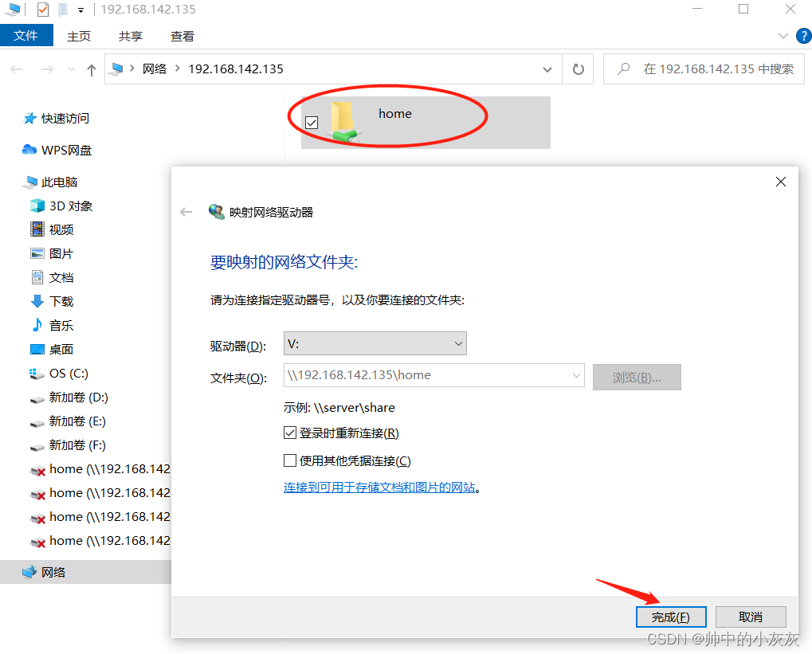Switch to the 查看 ribbon tab

click(x=182, y=36)
